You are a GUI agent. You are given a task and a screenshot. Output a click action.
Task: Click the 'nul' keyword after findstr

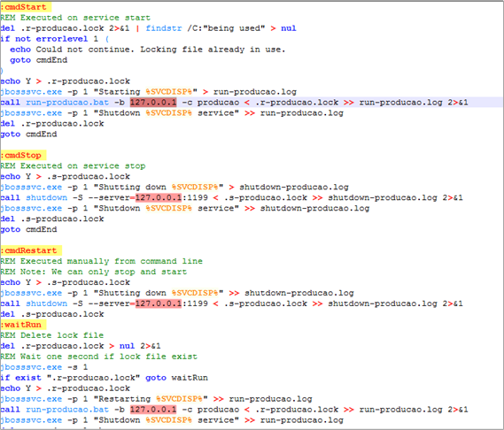click(289, 28)
